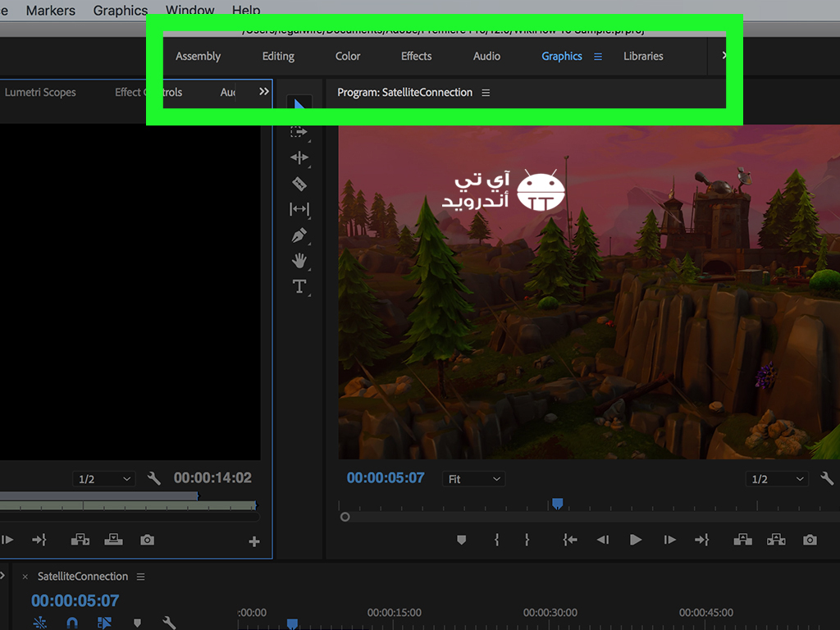The height and width of the screenshot is (630, 840).
Task: Open Program monitor 1/2 resolution dropdown
Action: pos(777,479)
